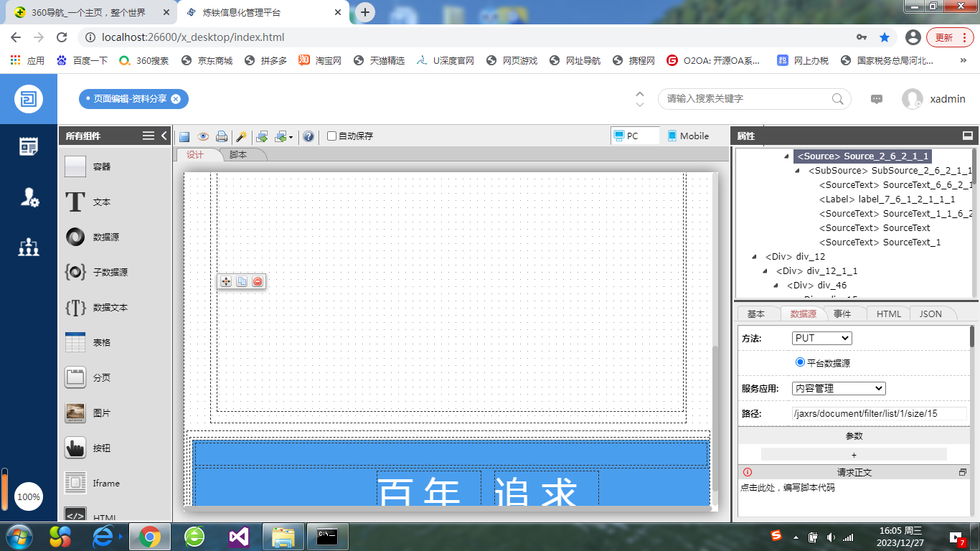This screenshot has width=980, height=551.
Task: Select the label_7_6_1_2_1_1_1 tree item
Action: pyautogui.click(x=887, y=199)
